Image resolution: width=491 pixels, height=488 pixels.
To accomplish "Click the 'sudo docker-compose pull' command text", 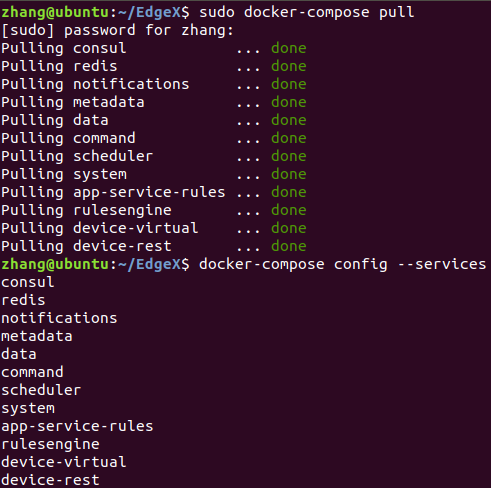I will [x=307, y=13].
